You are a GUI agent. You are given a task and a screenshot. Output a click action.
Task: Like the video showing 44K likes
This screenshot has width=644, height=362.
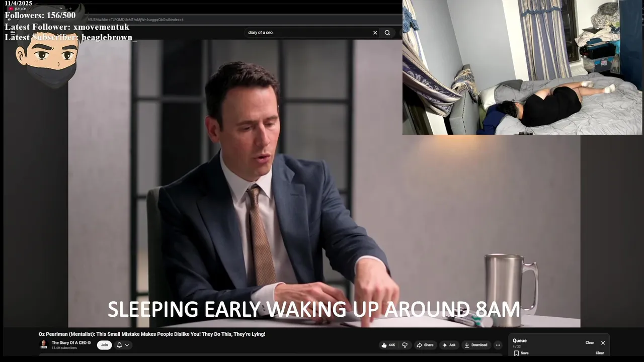(388, 345)
